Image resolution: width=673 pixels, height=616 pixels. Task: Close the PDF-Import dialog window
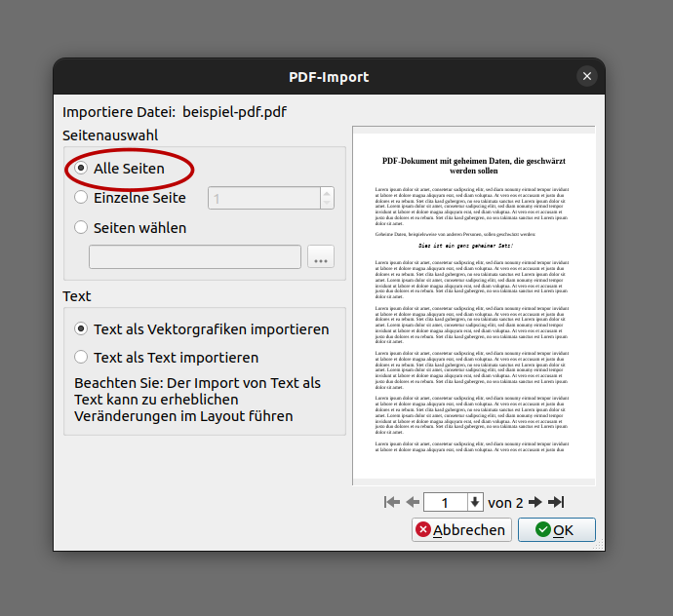586,76
